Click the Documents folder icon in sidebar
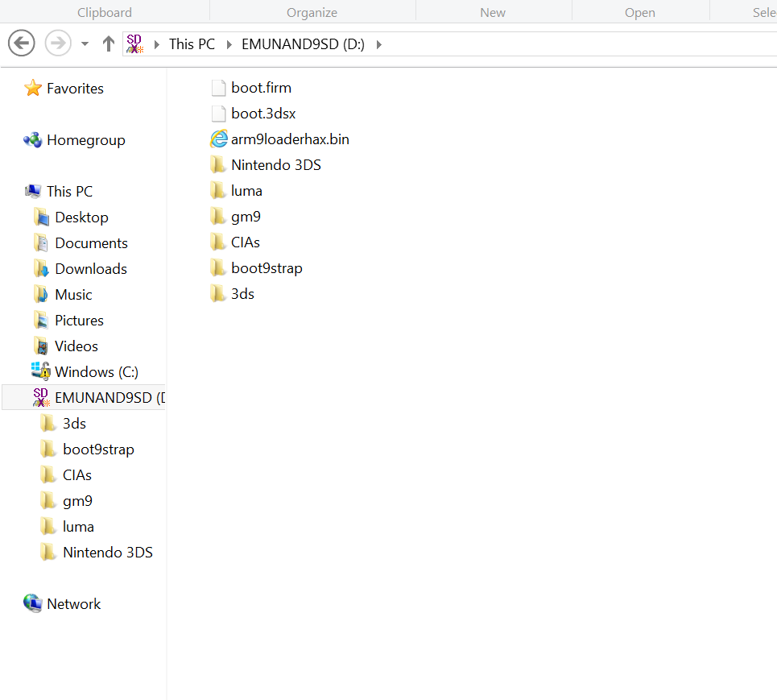 pyautogui.click(x=42, y=243)
